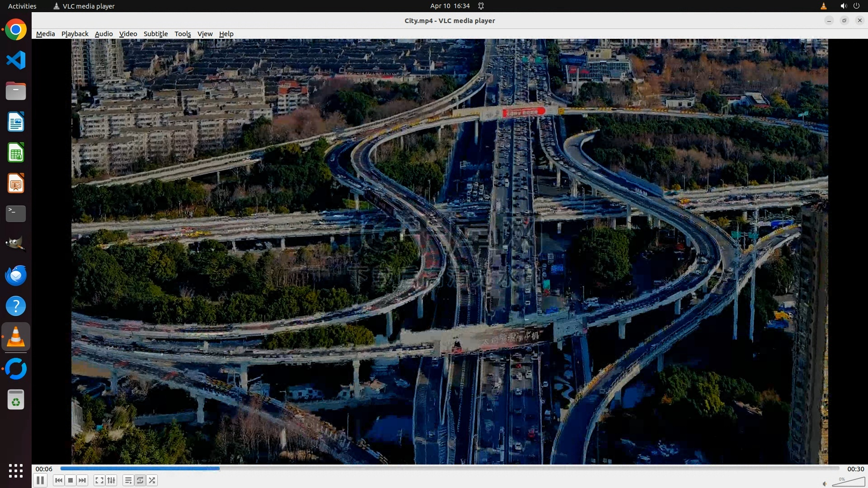Open the Media menu

click(x=45, y=34)
